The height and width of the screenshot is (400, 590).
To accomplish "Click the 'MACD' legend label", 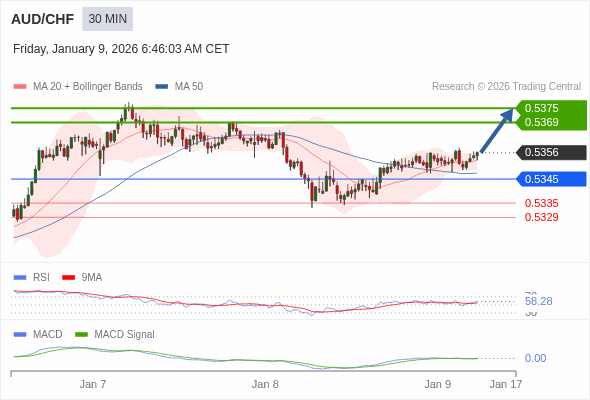I will (48, 335).
